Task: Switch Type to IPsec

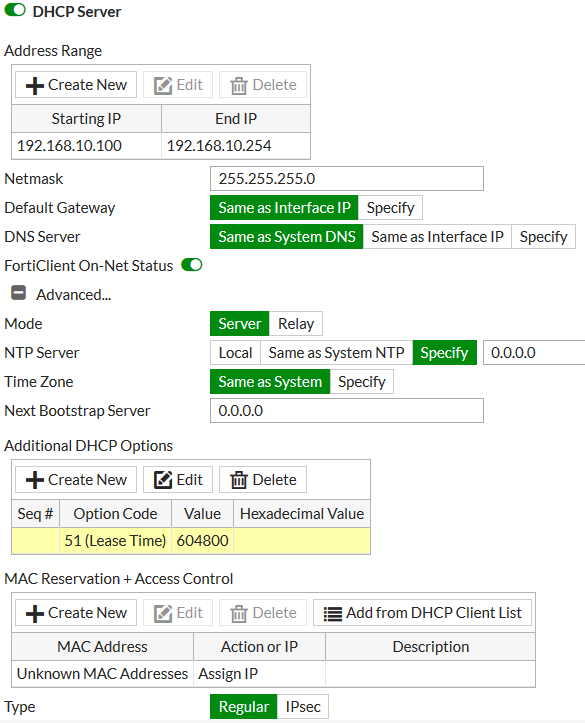Action: pos(302,706)
